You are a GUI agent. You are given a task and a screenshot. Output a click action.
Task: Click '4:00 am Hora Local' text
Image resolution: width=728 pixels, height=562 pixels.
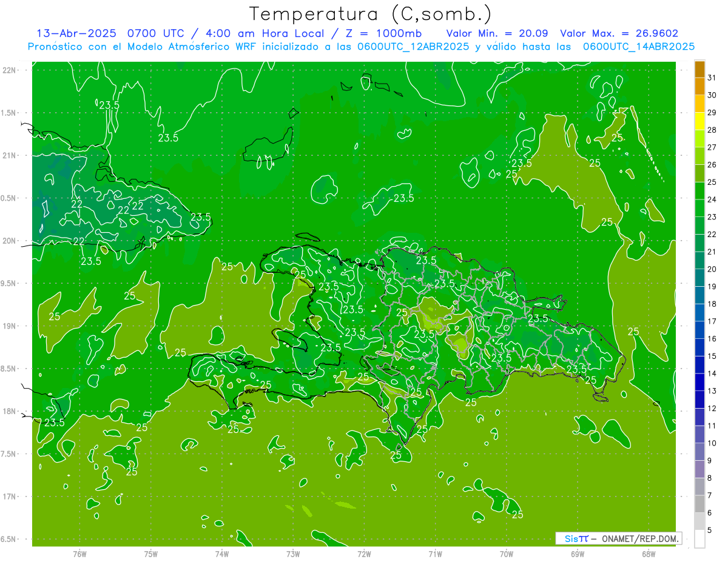262,33
